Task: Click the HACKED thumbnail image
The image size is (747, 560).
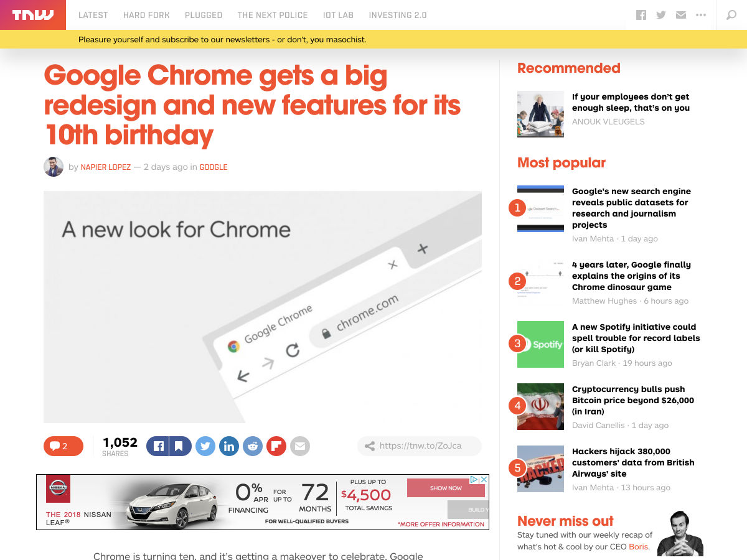Action: (x=540, y=469)
